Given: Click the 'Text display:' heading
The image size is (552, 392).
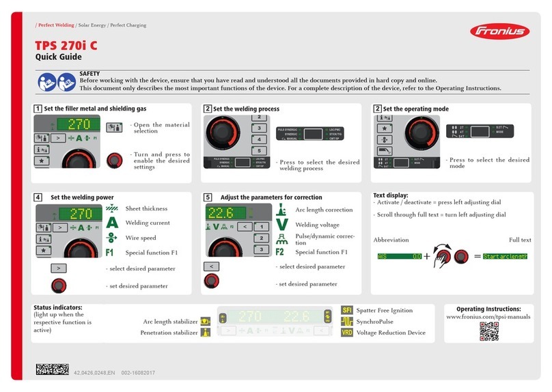Looking at the screenshot, I should (x=391, y=195).
